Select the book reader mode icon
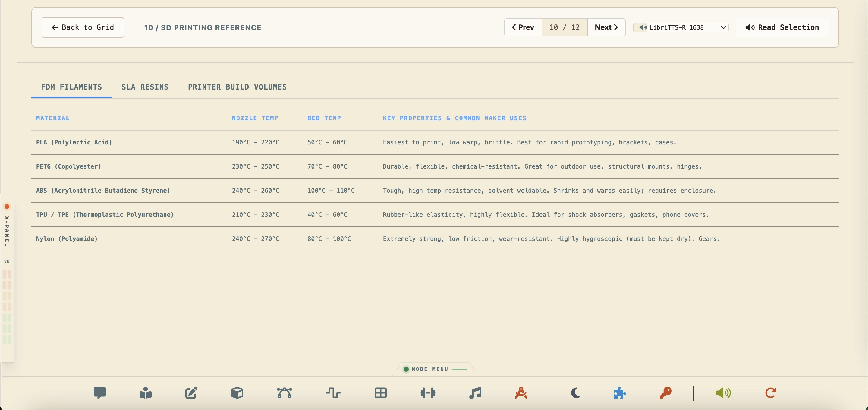The width and height of the screenshot is (868, 410). coord(146,393)
